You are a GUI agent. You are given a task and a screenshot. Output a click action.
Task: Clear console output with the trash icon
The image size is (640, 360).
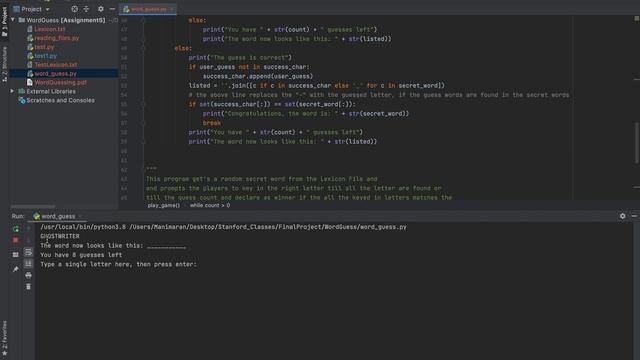point(28,287)
